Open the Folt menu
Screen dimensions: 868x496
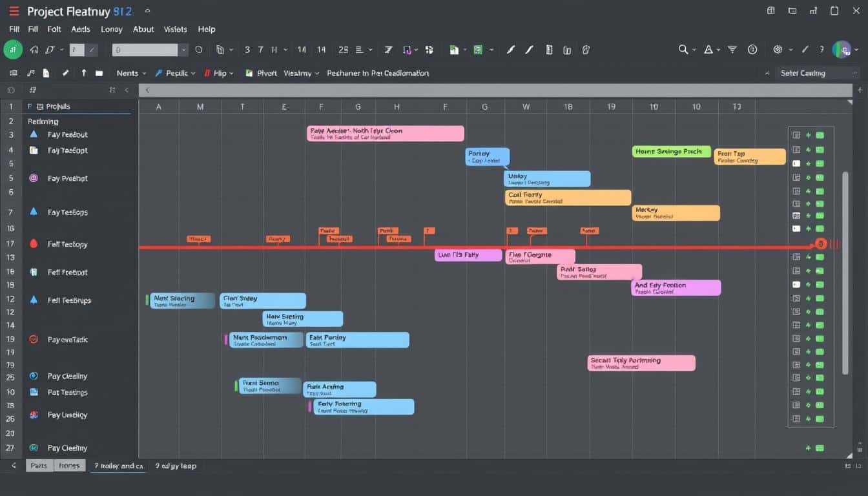(x=54, y=29)
